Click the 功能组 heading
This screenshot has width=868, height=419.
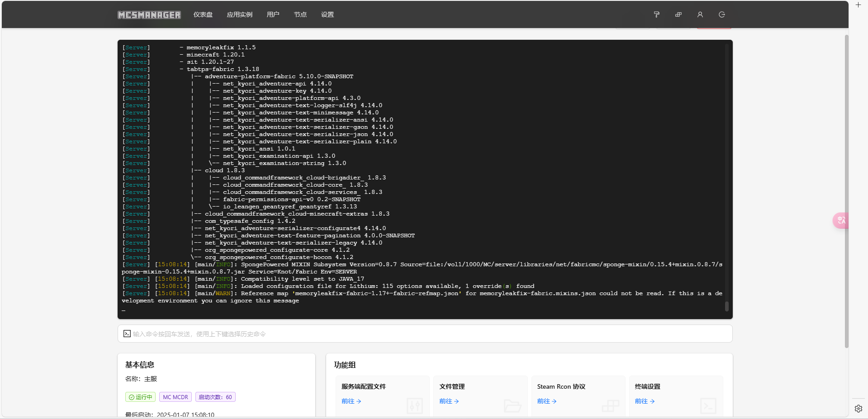point(345,365)
